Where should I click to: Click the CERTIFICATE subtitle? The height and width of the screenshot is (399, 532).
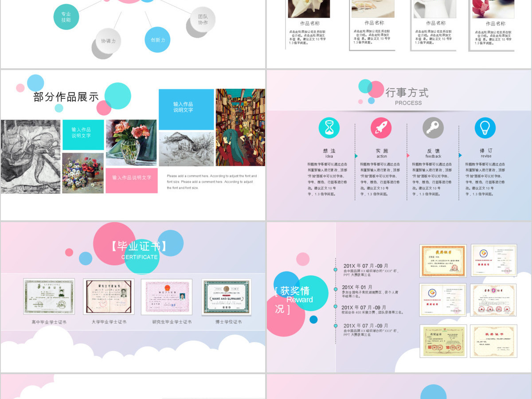[x=140, y=257]
